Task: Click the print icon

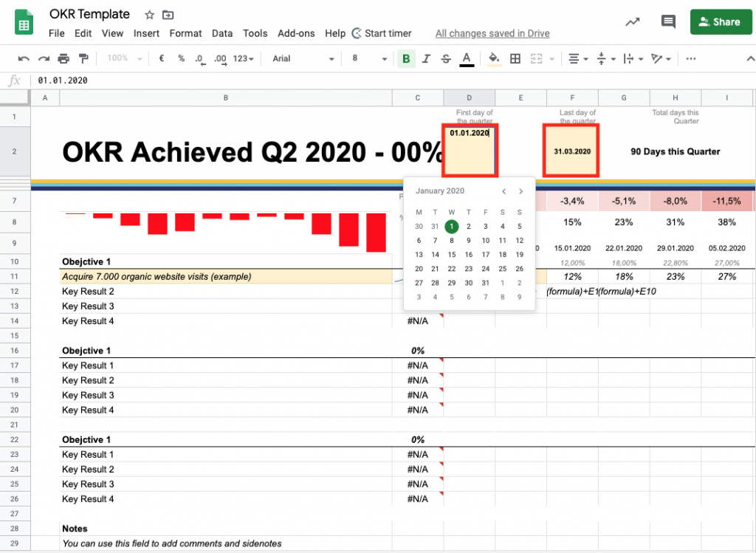Action: [x=63, y=58]
